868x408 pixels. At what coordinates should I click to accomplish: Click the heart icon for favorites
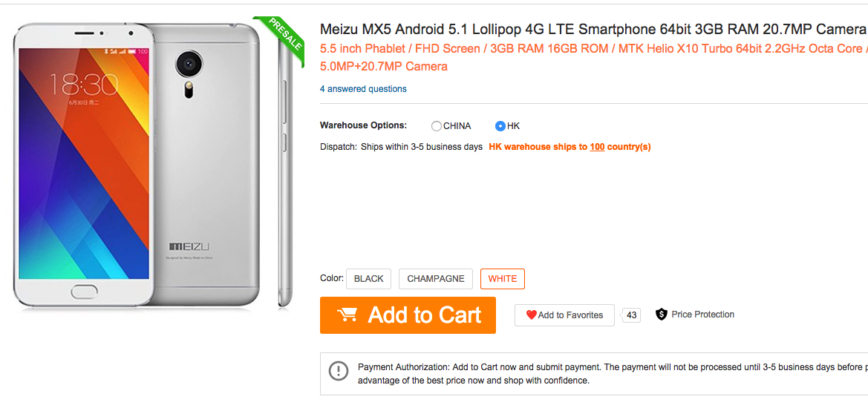pyautogui.click(x=531, y=315)
